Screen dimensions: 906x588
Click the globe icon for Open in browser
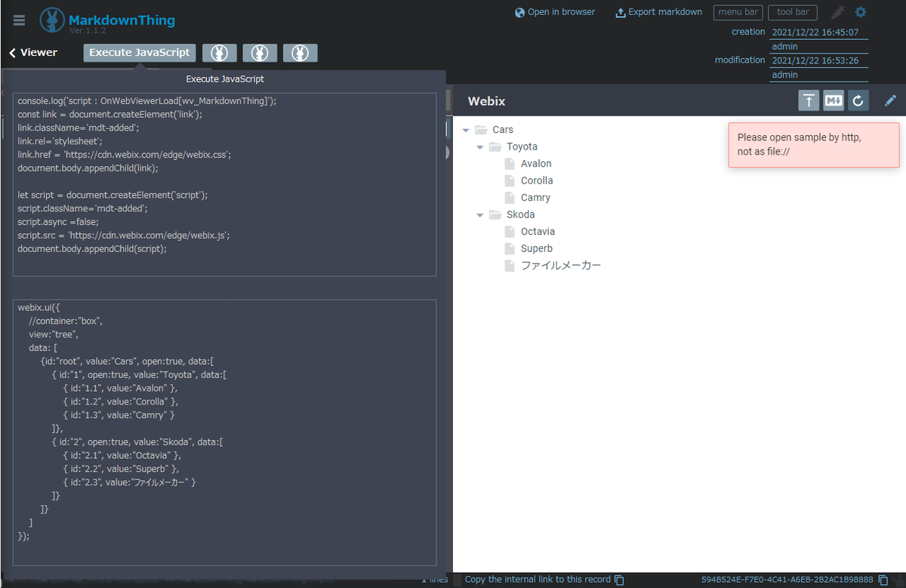(519, 12)
